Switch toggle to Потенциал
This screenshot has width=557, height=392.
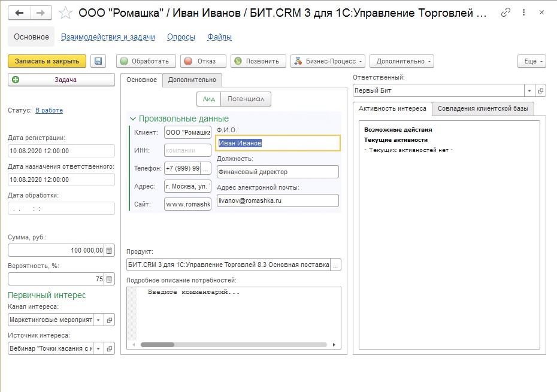246,99
